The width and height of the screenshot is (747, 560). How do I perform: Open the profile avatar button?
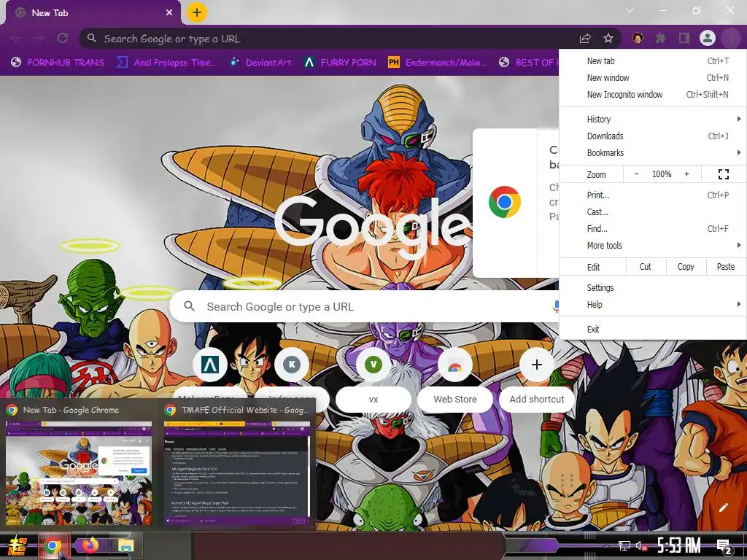pyautogui.click(x=708, y=38)
